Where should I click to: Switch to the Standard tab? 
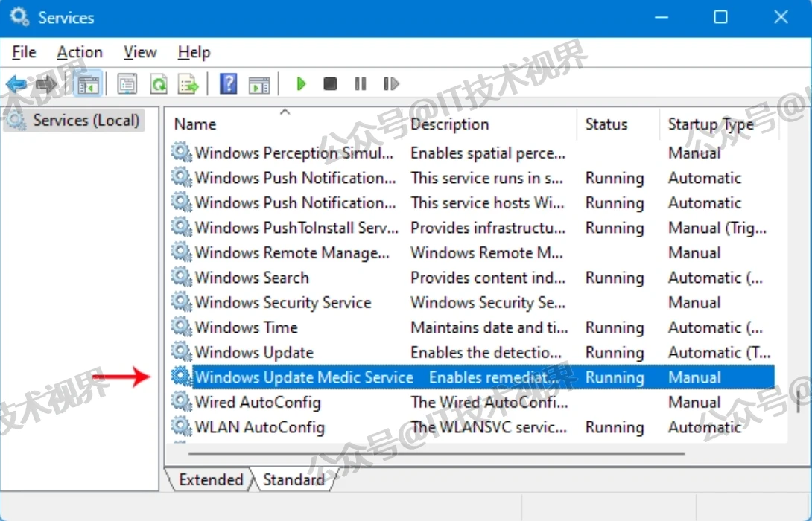pyautogui.click(x=294, y=479)
